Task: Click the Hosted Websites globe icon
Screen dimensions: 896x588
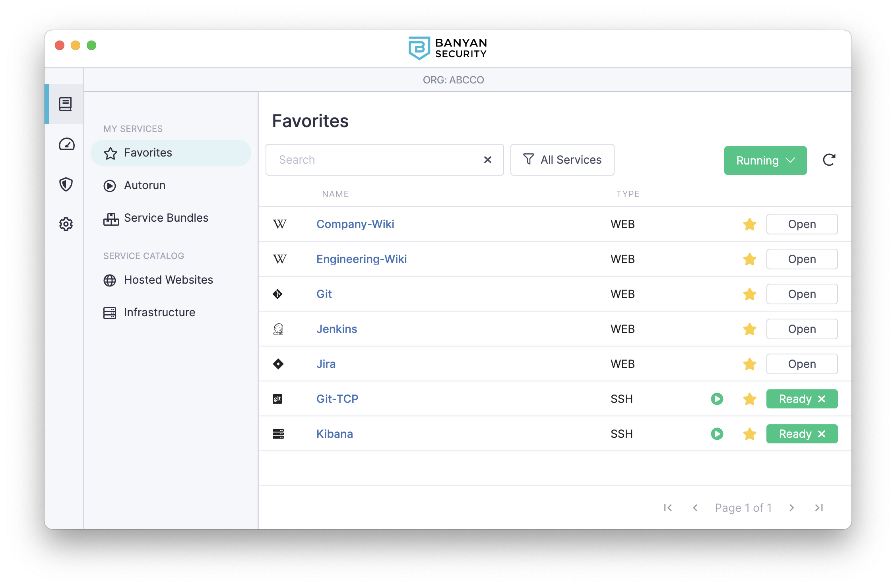Action: pyautogui.click(x=110, y=280)
